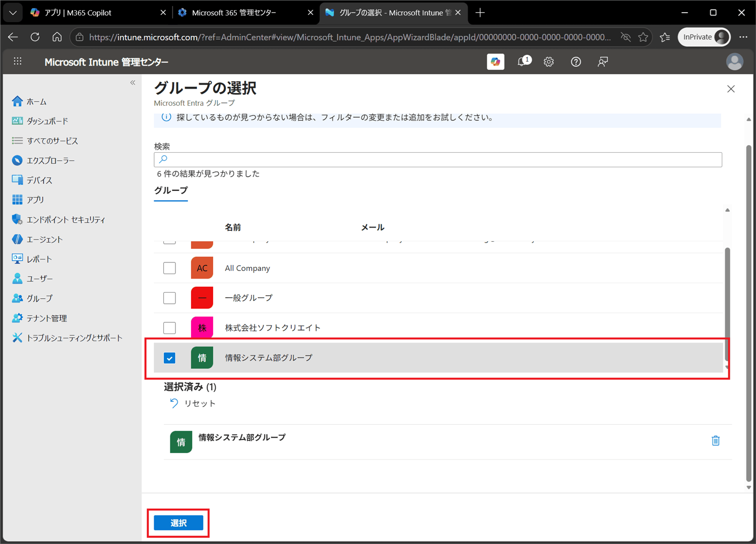This screenshot has height=544, width=756.
Task: Open すべてのサービス in the sidebar
Action: (52, 141)
